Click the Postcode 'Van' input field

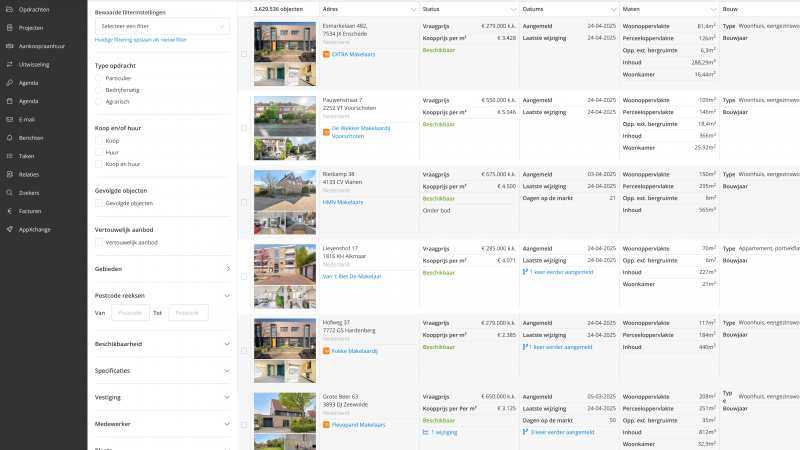130,312
